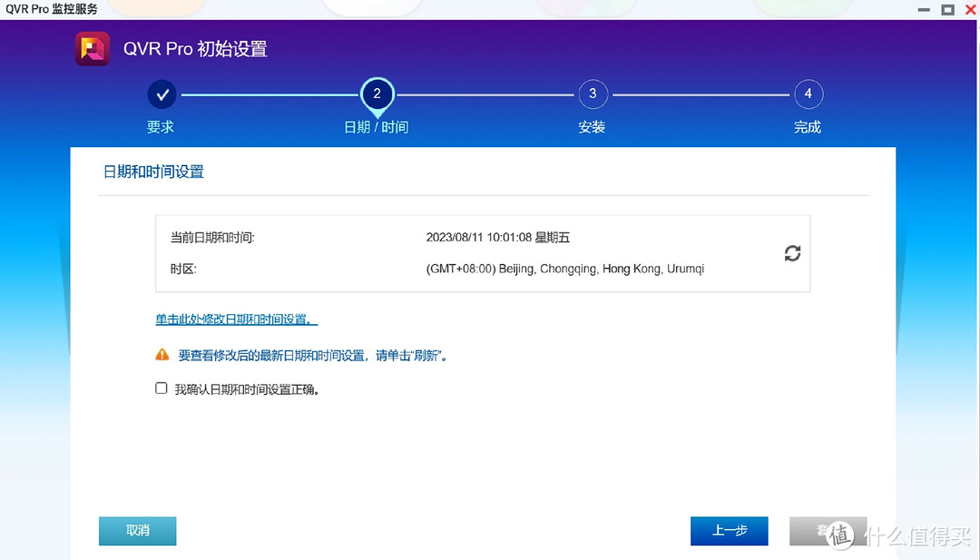
Task: Click the refresh icon beside the time panel
Action: pyautogui.click(x=792, y=254)
